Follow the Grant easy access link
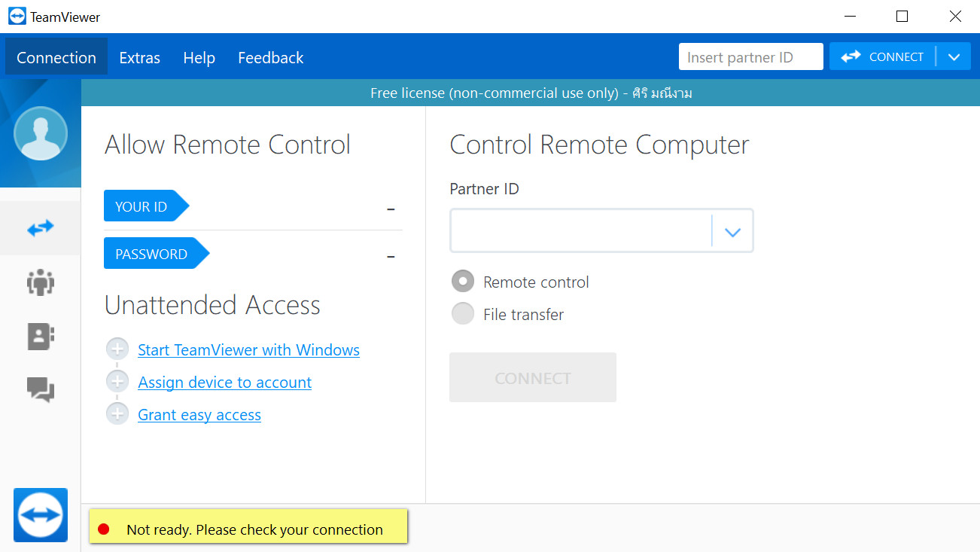Image resolution: width=980 pixels, height=552 pixels. 199,414
